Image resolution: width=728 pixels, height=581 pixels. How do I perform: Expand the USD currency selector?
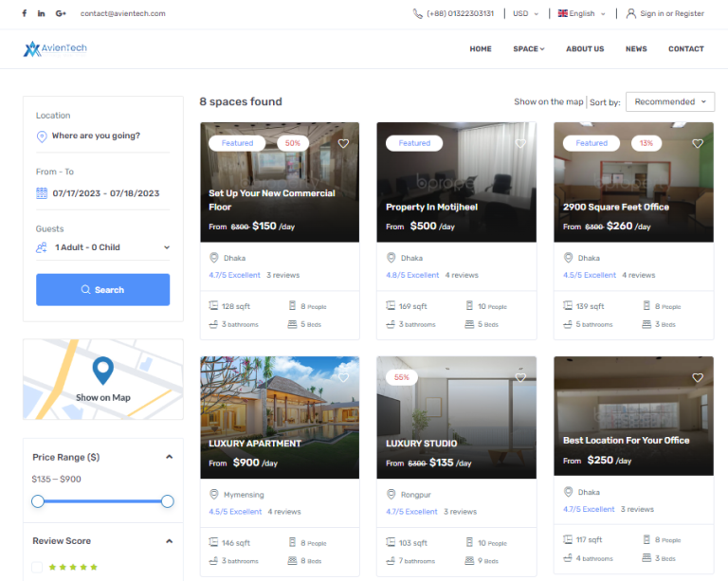525,13
